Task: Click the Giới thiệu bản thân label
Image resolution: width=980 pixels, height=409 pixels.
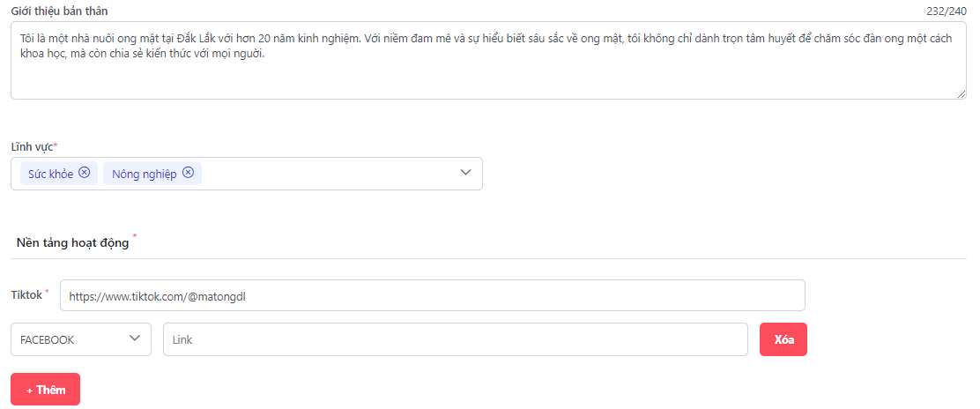Action: (x=59, y=11)
